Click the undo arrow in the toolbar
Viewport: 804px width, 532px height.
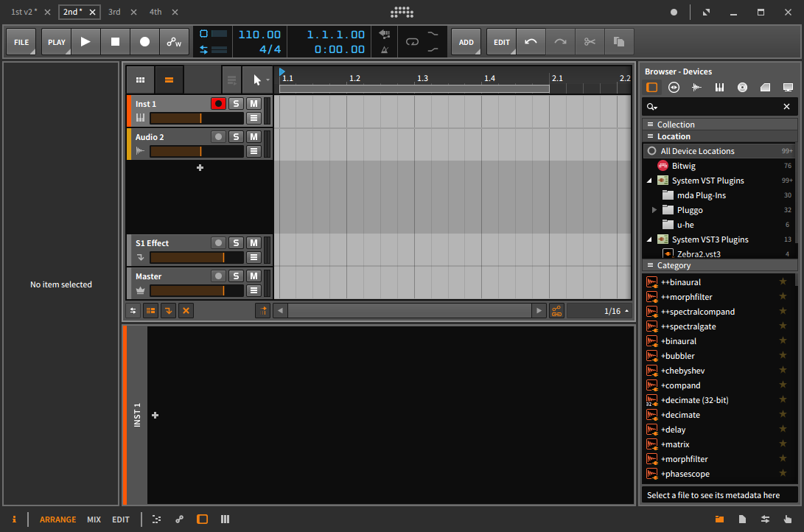[x=531, y=41]
